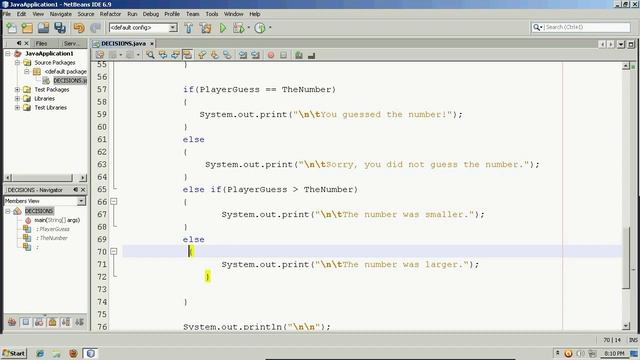
Task: Open the Refactor menu
Action: [110, 14]
